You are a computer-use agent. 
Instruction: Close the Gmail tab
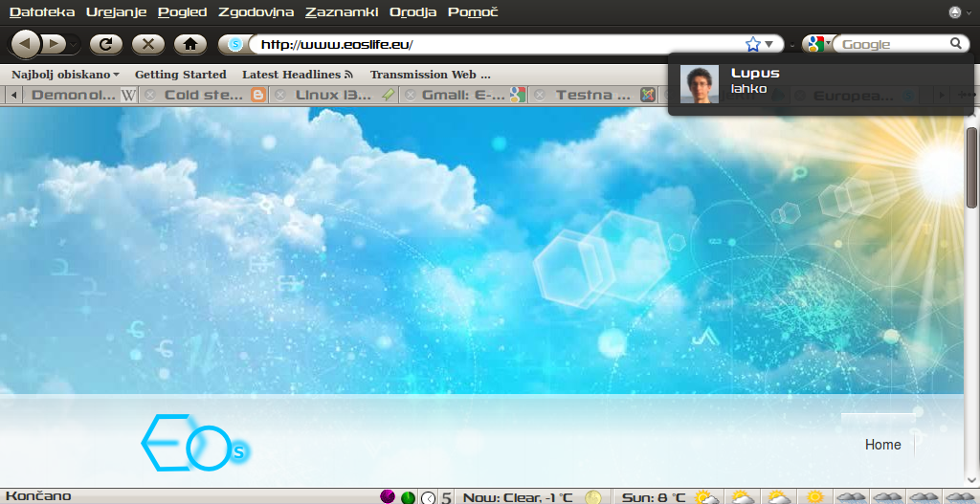[x=409, y=95]
